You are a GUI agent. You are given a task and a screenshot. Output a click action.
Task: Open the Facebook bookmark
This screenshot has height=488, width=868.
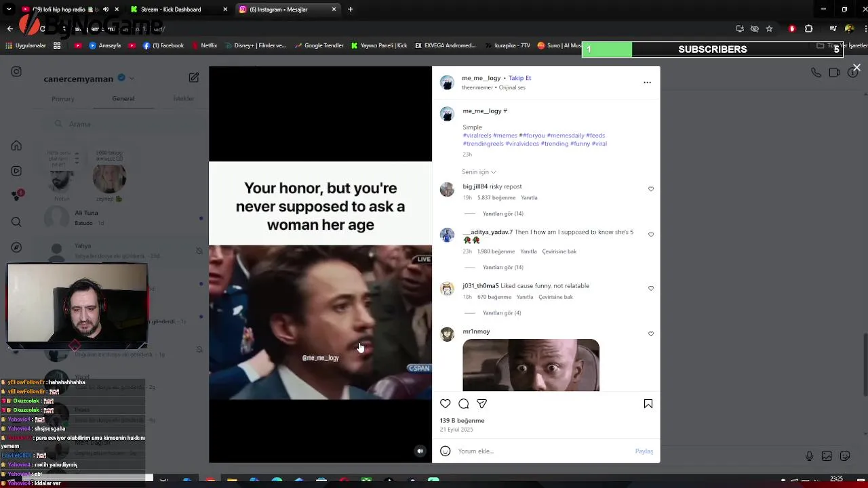coord(163,45)
